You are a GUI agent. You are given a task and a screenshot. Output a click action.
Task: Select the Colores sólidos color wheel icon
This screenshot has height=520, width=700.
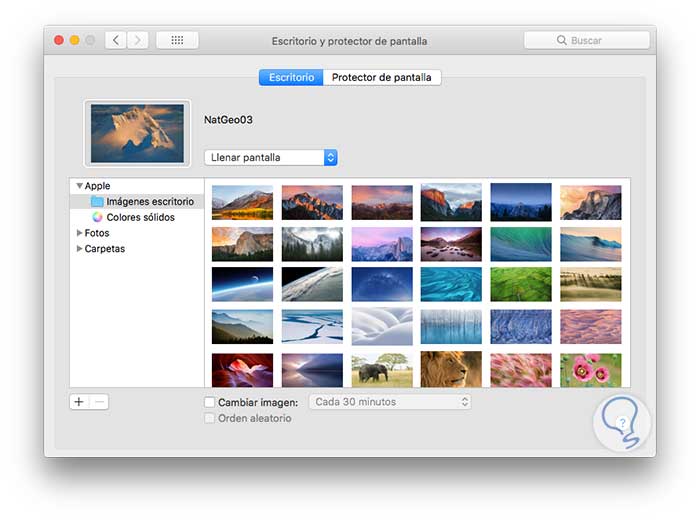click(97, 217)
